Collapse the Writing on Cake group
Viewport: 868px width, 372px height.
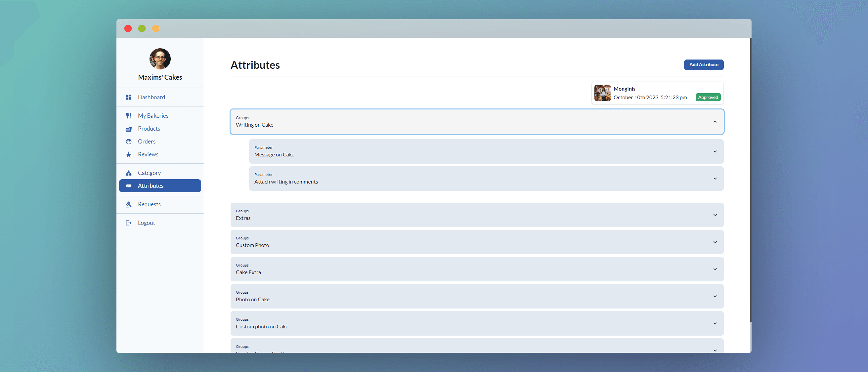(x=715, y=122)
